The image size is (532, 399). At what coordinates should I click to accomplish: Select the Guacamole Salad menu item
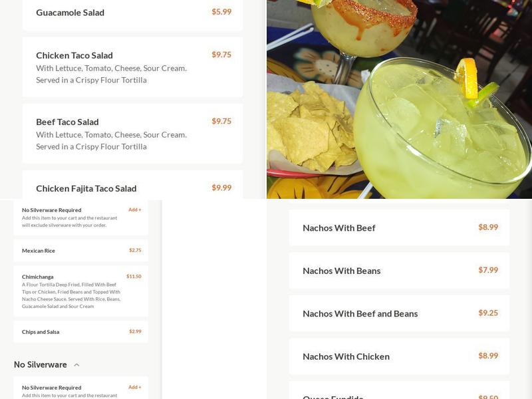[70, 12]
